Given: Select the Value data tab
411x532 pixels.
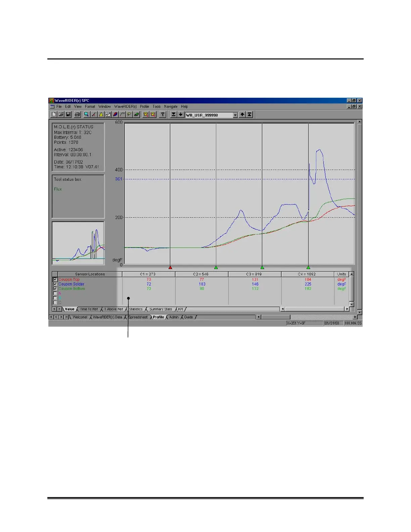Looking at the screenshot, I should click(x=70, y=309).
